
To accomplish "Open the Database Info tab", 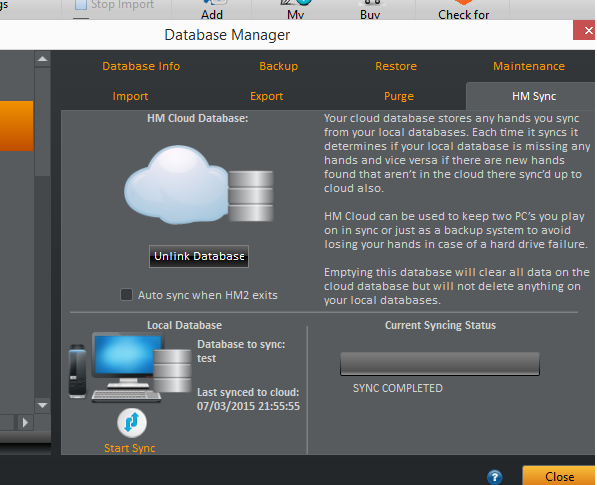I will pos(141,66).
